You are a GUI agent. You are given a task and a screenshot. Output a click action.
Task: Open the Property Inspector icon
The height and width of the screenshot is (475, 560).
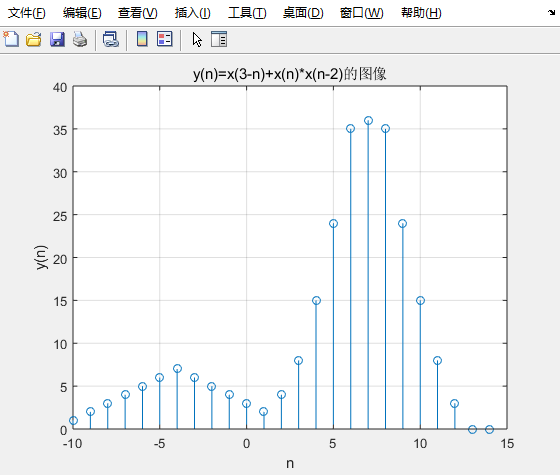coord(219,39)
